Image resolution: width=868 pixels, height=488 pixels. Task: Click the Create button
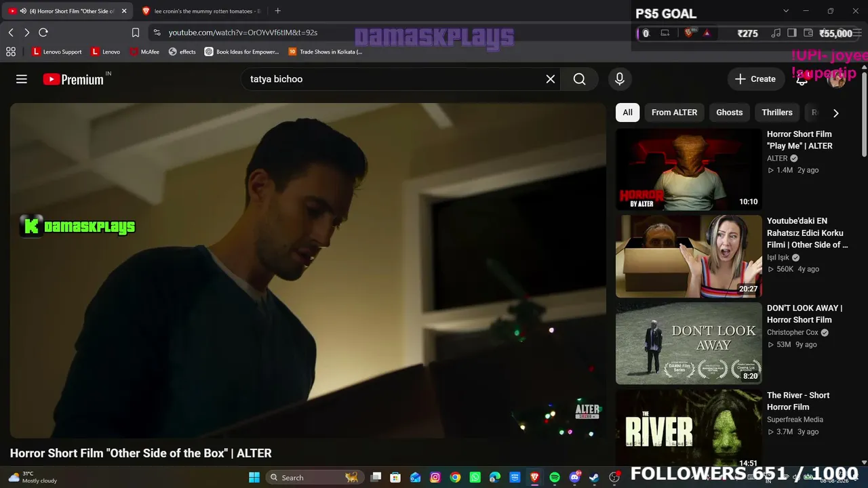point(755,79)
